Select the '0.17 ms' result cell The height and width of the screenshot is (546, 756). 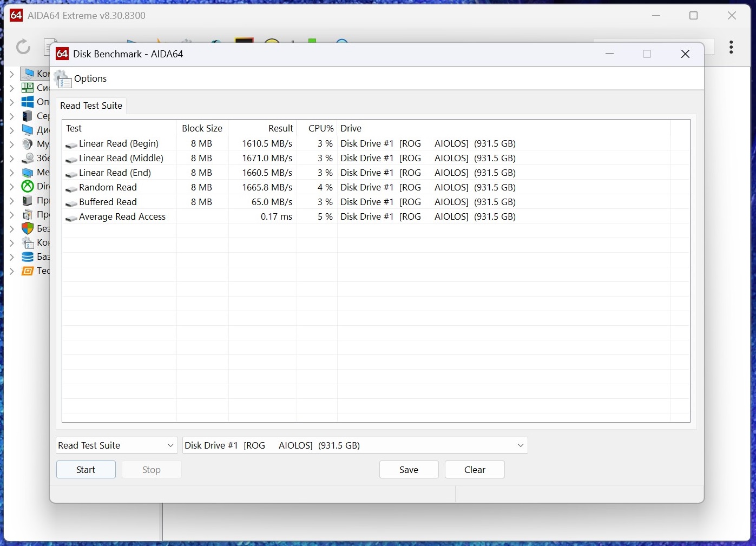(x=277, y=216)
